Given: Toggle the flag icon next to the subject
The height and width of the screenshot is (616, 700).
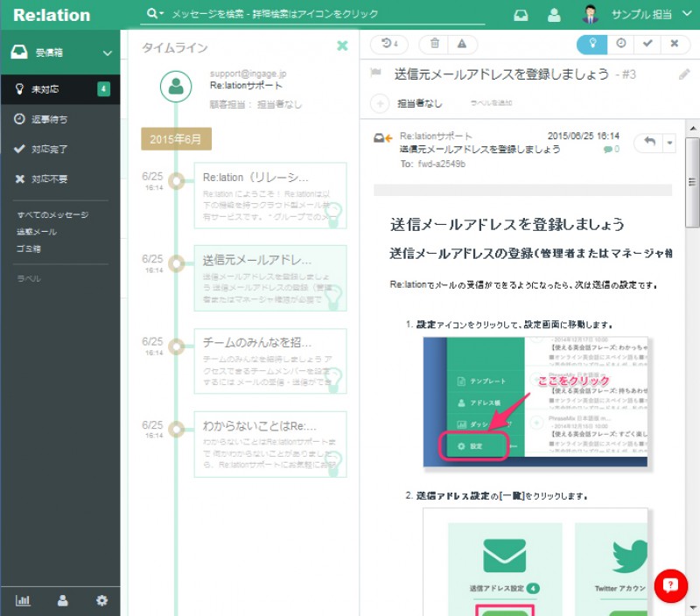Looking at the screenshot, I should tap(374, 73).
